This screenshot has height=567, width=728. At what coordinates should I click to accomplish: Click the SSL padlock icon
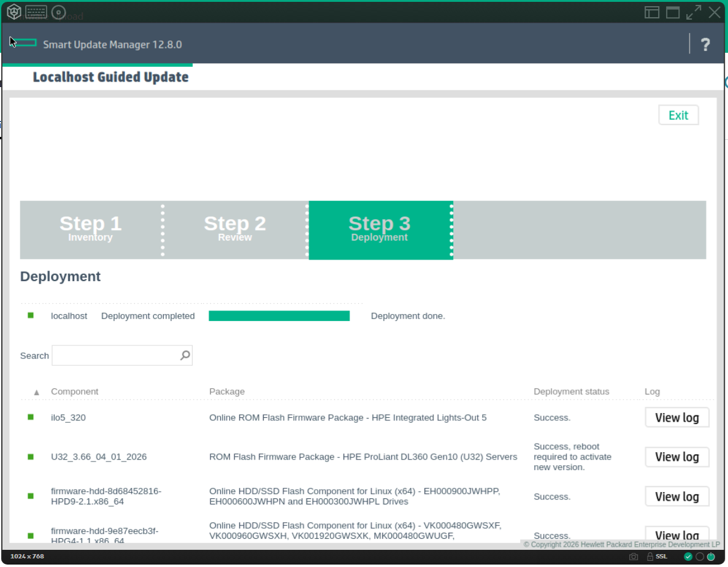coord(650,557)
